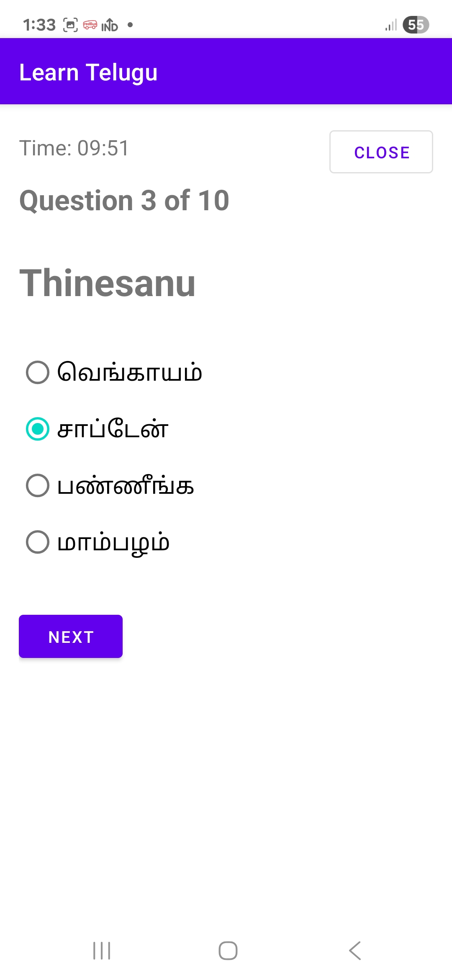Tap the Thinesanu question word

pos(108,284)
